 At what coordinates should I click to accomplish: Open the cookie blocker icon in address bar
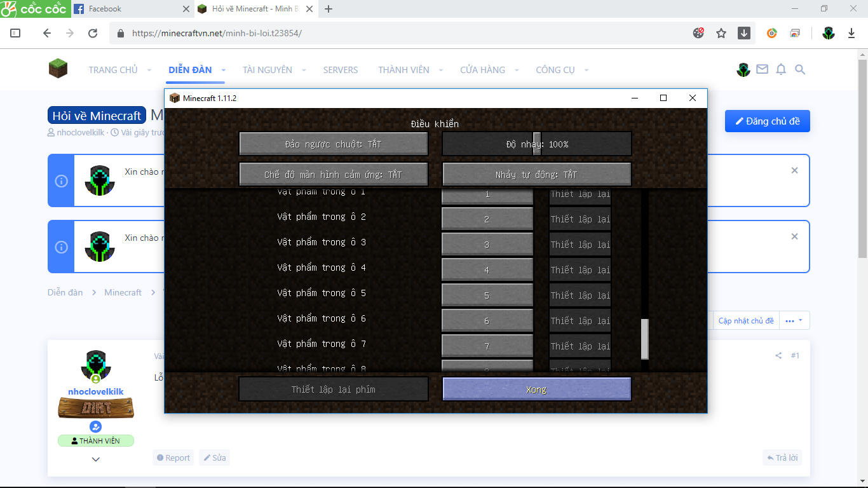pos(698,33)
